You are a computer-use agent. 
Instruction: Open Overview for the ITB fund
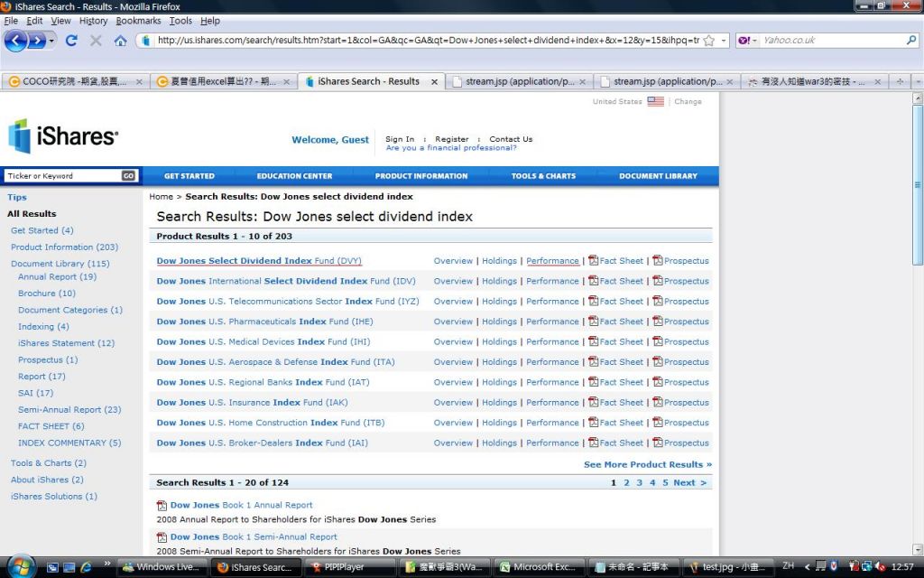[x=453, y=423]
